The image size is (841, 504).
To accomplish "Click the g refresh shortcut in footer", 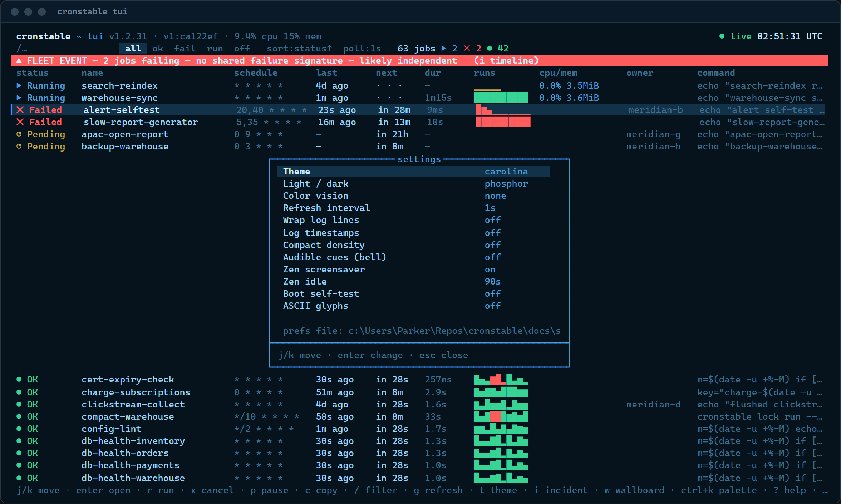I will point(438,490).
